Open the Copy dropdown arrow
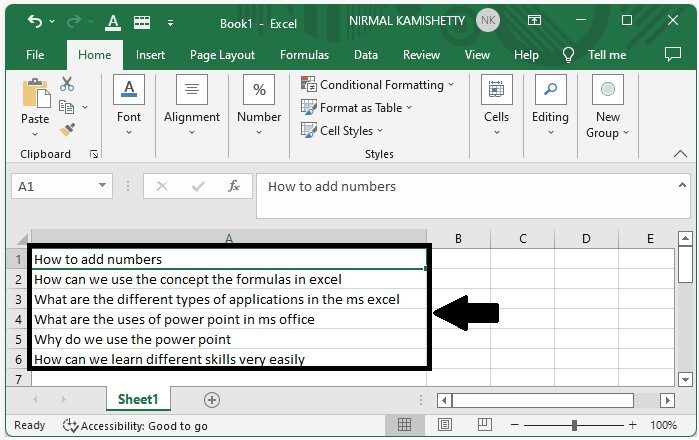This screenshot has width=699, height=440. pos(85,107)
